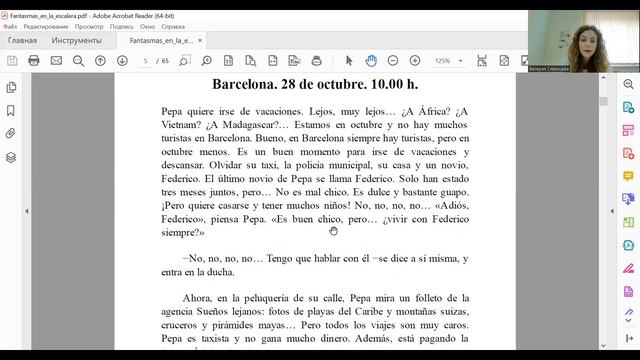Go to next page down arrow

(x=122, y=61)
